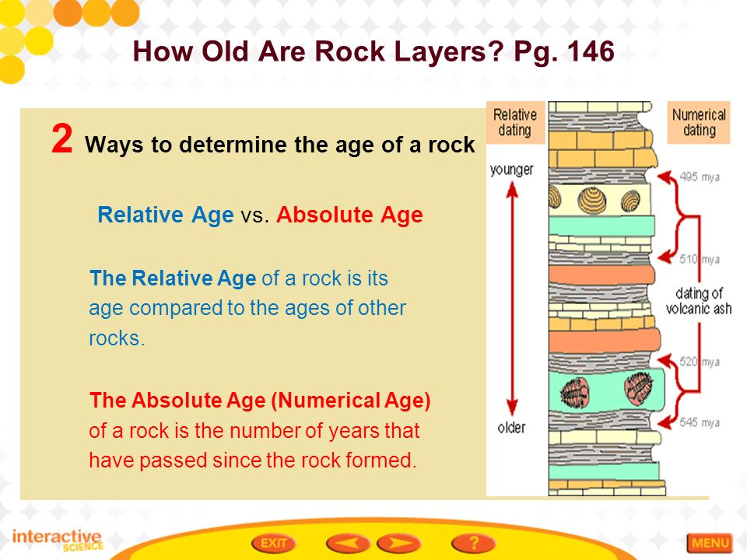Click 'have passed since the rock formed.' line
The height and width of the screenshot is (560, 747).
[x=253, y=460]
